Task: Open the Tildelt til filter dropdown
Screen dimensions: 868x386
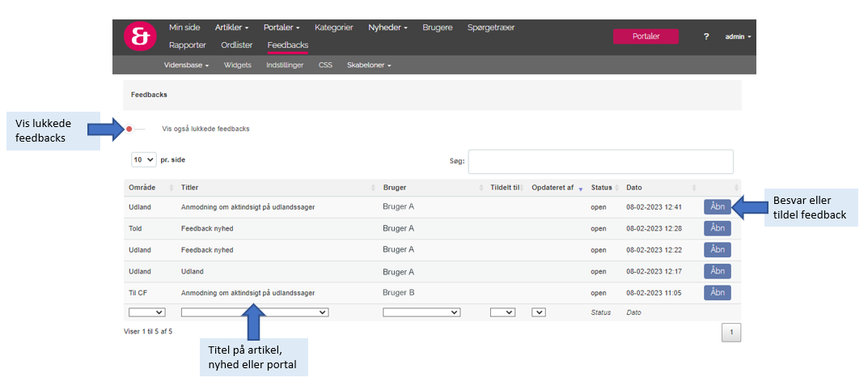Action: coord(503,312)
